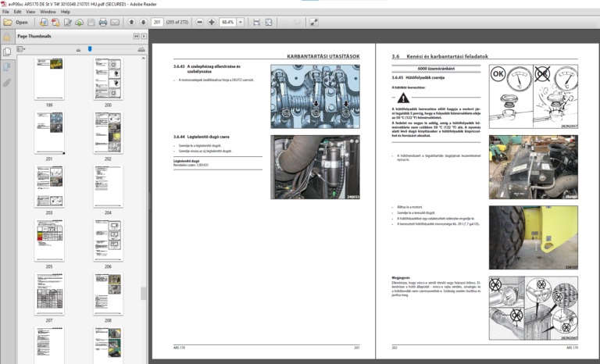This screenshot has height=364, width=600.
Task: Click the email envelope icon
Action: coord(116,22)
